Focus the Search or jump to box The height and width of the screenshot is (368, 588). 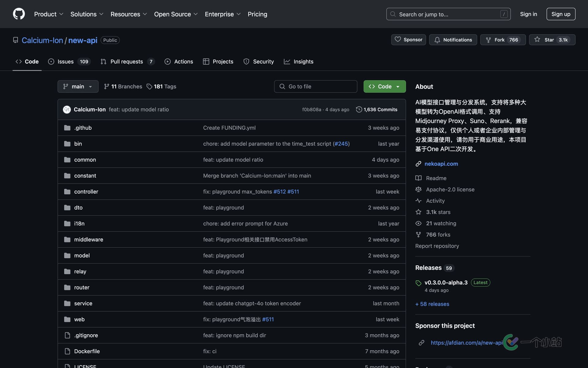point(448,14)
